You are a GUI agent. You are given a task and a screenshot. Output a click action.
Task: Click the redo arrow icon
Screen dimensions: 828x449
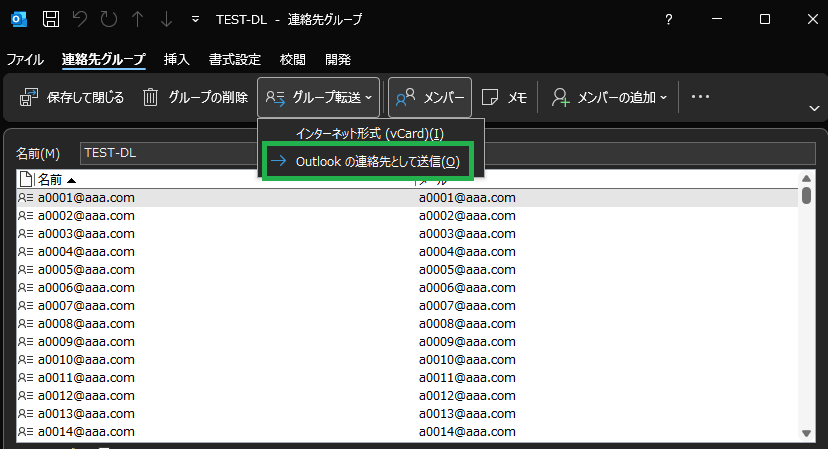pos(109,20)
